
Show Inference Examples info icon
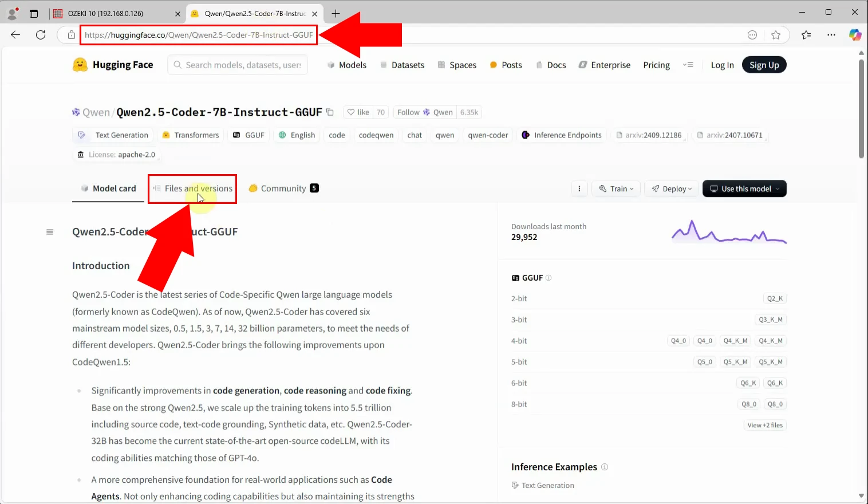point(605,467)
